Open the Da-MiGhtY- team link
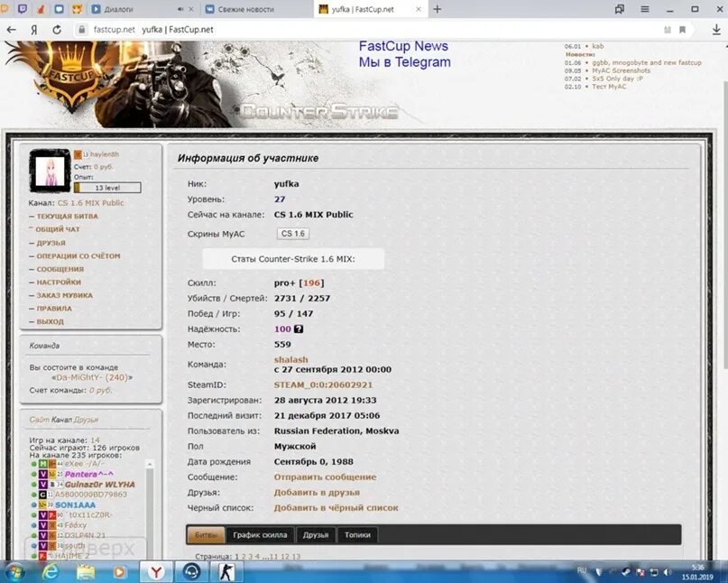Viewport: 728px width, 583px height. tap(92, 377)
